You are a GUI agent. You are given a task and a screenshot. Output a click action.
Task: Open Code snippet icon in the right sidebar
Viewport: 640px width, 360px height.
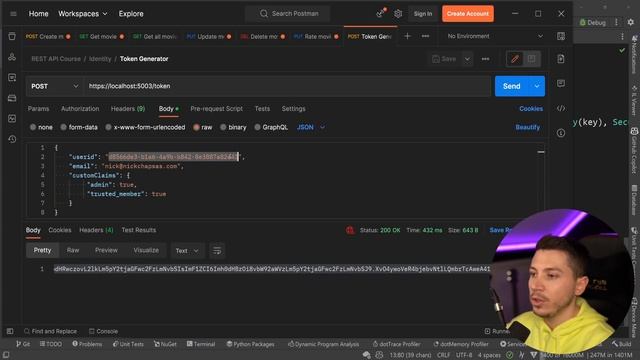[x=561, y=108]
